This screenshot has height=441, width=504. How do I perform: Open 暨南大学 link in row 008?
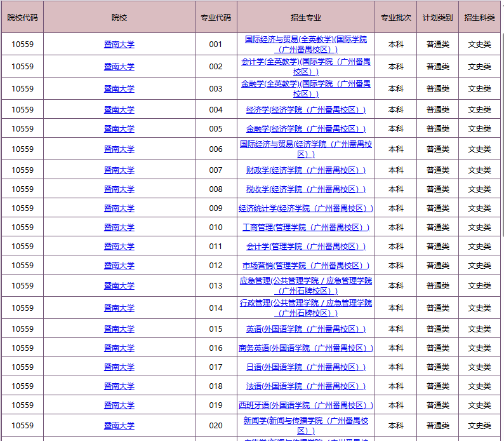119,189
